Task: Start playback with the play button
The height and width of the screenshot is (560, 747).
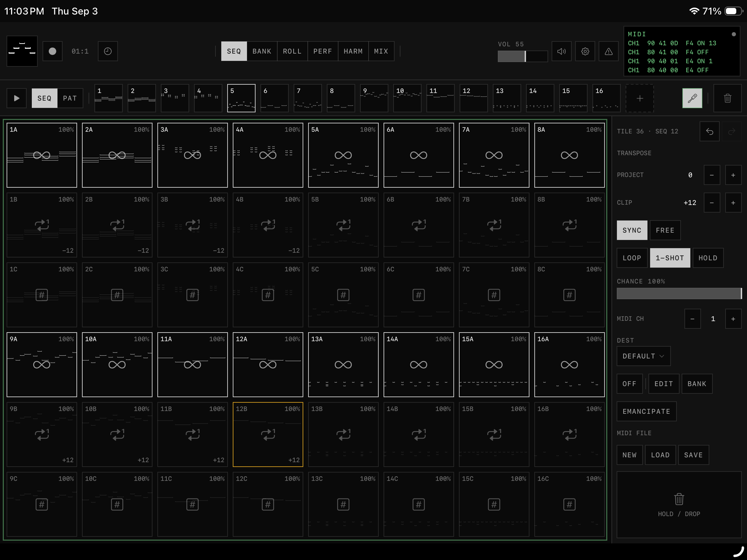Action: coord(17,98)
